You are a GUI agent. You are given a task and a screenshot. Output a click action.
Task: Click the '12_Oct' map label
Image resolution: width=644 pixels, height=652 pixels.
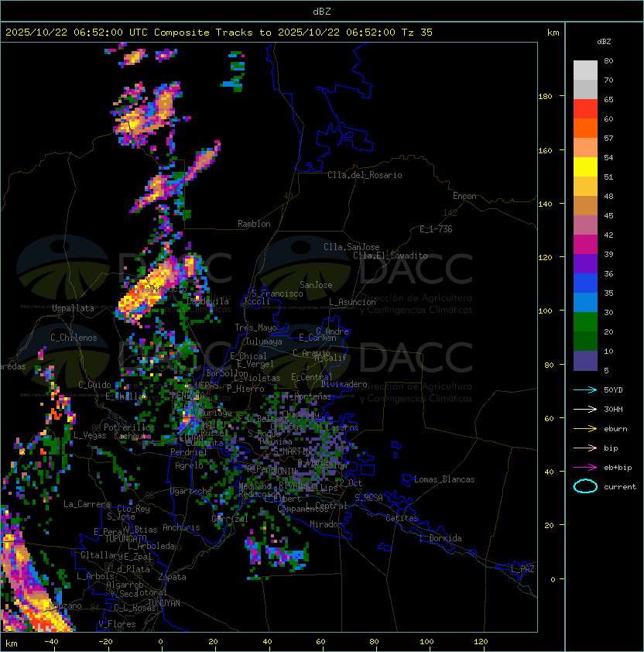pyautogui.click(x=348, y=483)
